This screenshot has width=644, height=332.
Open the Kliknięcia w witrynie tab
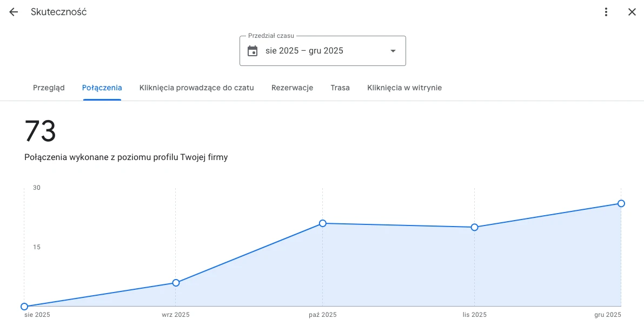click(x=404, y=88)
